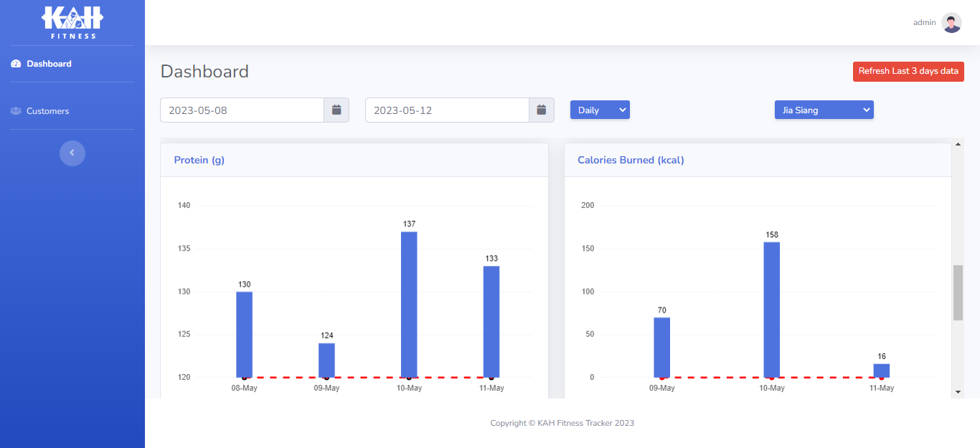Collapse the sidebar with the chevron button

click(72, 153)
